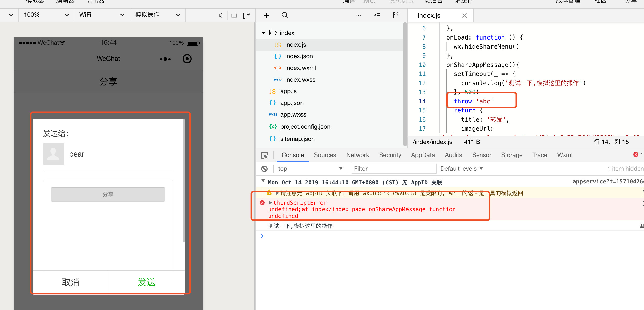Open file search magnifier icon
The width and height of the screenshot is (644, 310).
click(x=285, y=15)
